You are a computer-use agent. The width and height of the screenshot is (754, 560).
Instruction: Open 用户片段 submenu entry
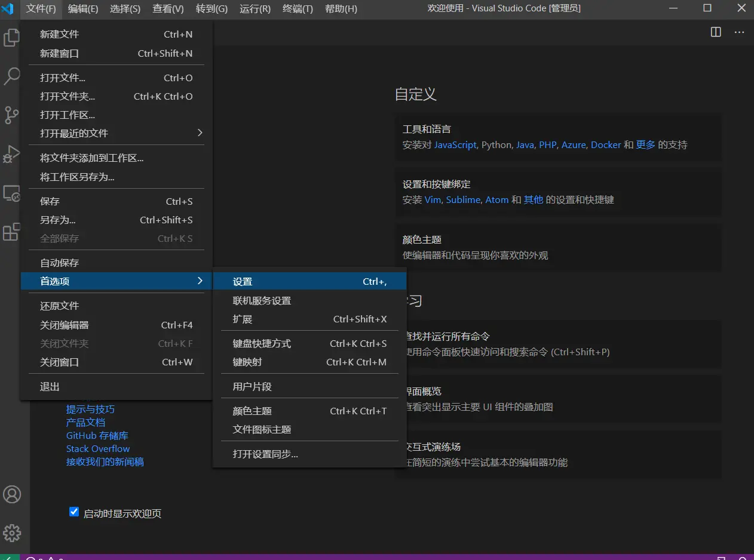pyautogui.click(x=309, y=386)
